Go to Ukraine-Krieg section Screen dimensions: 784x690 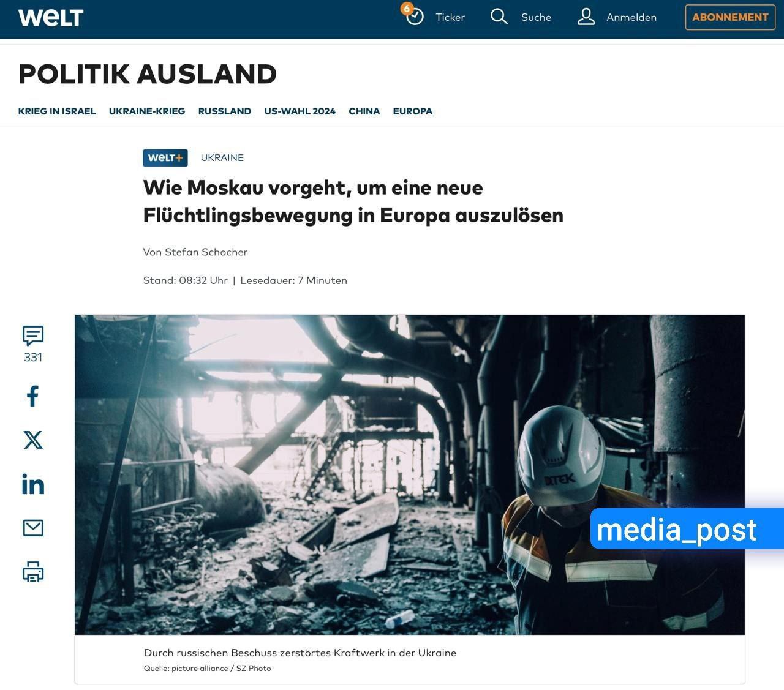click(x=147, y=111)
